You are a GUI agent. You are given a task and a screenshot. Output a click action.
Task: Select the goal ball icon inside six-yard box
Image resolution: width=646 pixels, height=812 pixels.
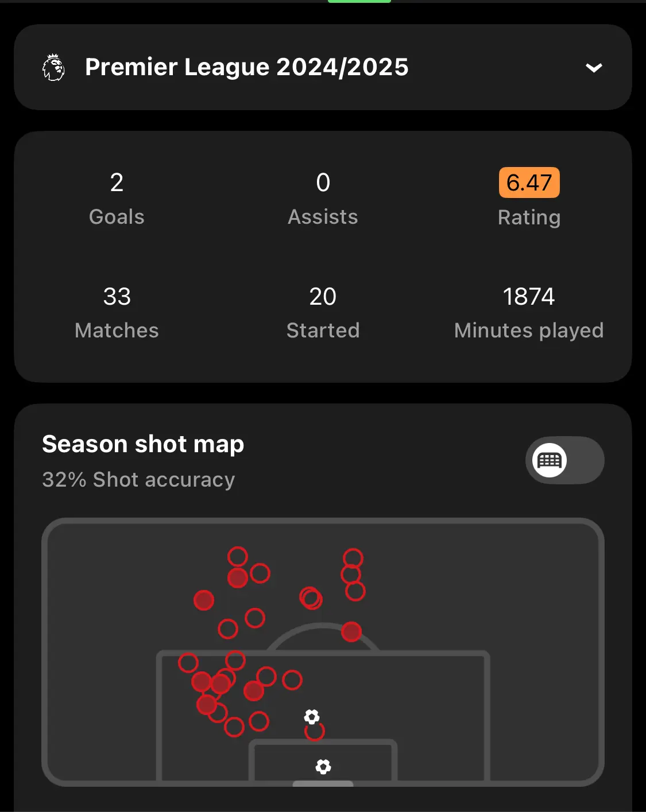[323, 767]
